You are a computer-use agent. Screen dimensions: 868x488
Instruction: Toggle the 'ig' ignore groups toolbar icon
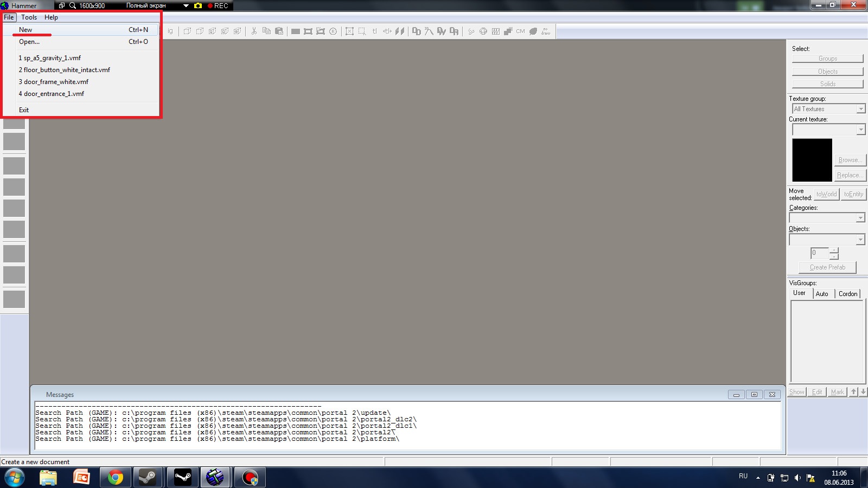[x=170, y=31]
